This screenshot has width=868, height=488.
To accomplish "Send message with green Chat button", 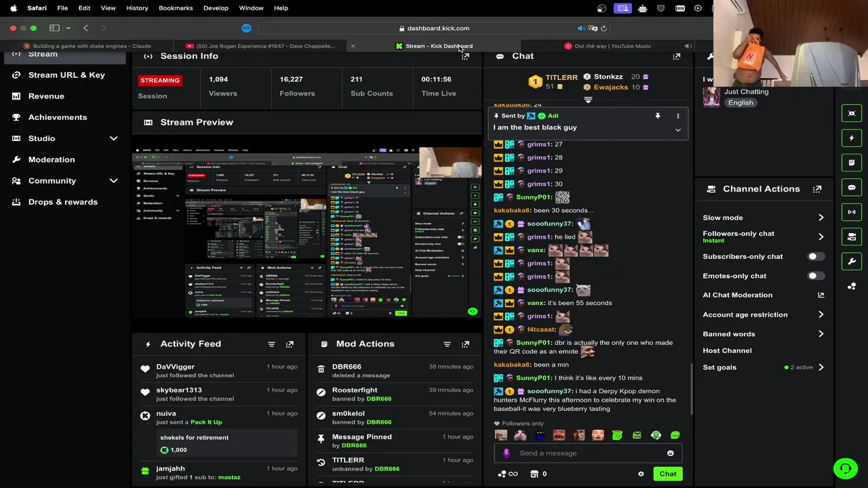I will click(668, 474).
